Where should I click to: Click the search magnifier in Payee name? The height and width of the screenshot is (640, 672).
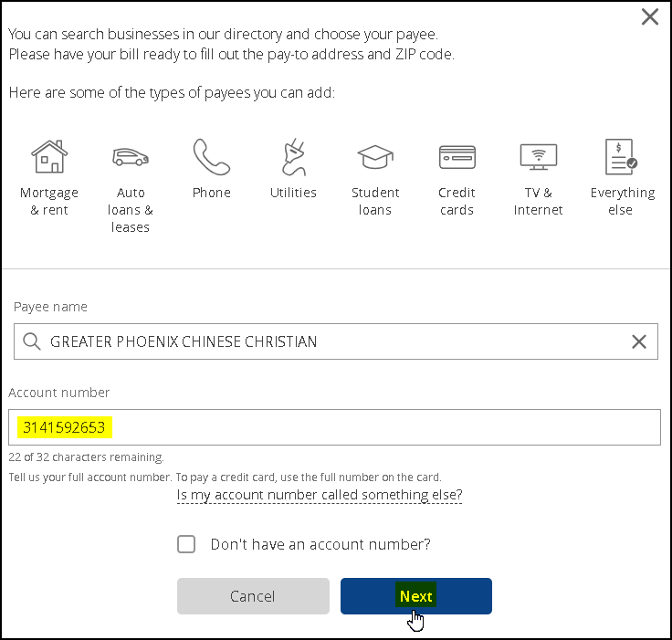tap(32, 341)
